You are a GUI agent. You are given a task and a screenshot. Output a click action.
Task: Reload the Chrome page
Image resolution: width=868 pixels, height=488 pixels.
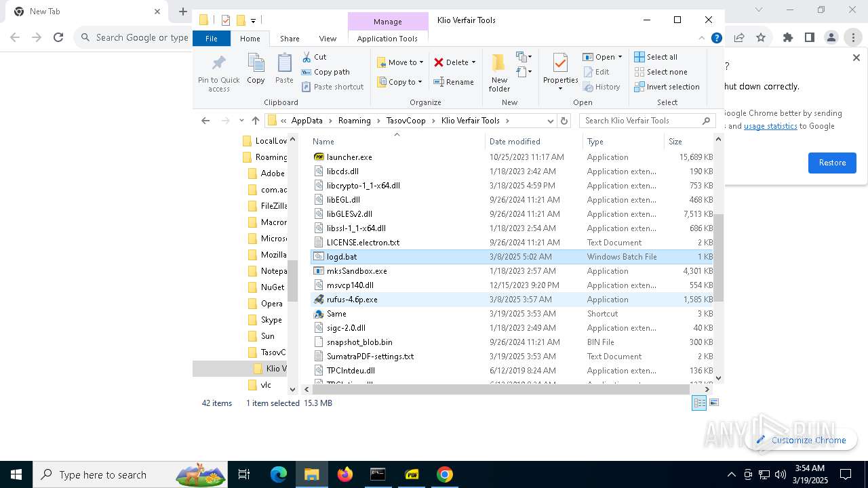tap(58, 38)
